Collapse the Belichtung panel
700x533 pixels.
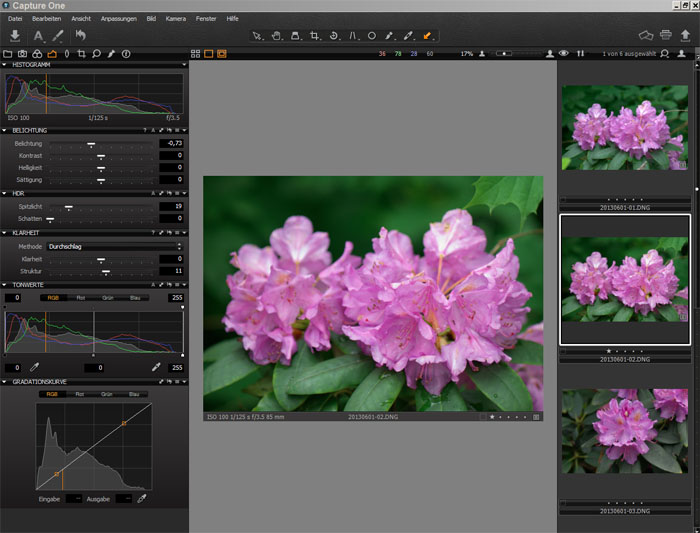(x=5, y=130)
